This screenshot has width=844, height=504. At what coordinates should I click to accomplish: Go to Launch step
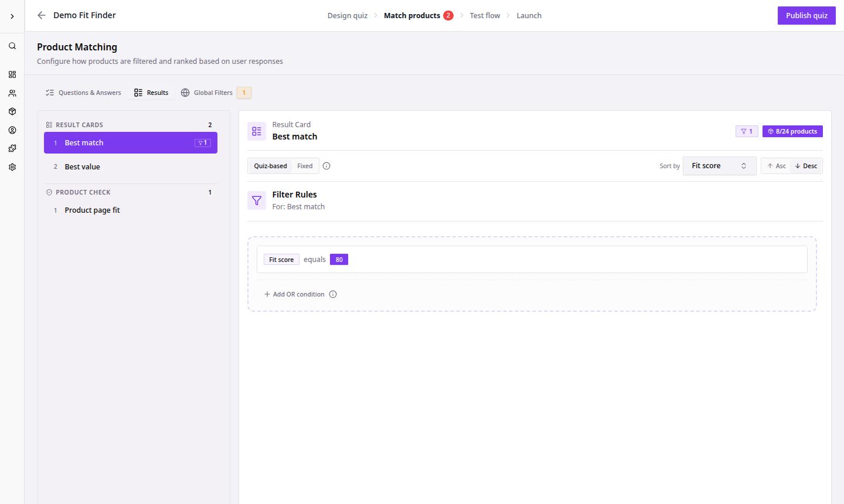click(529, 15)
